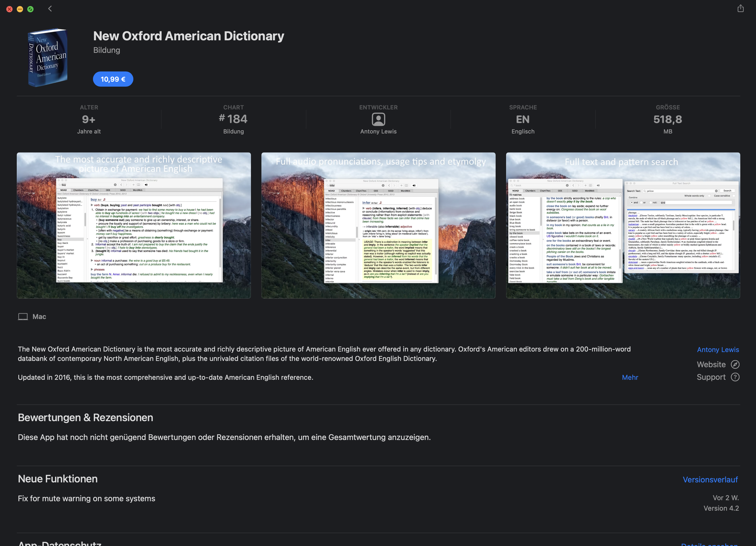Click the developer person icon
This screenshot has width=756, height=546.
378,119
